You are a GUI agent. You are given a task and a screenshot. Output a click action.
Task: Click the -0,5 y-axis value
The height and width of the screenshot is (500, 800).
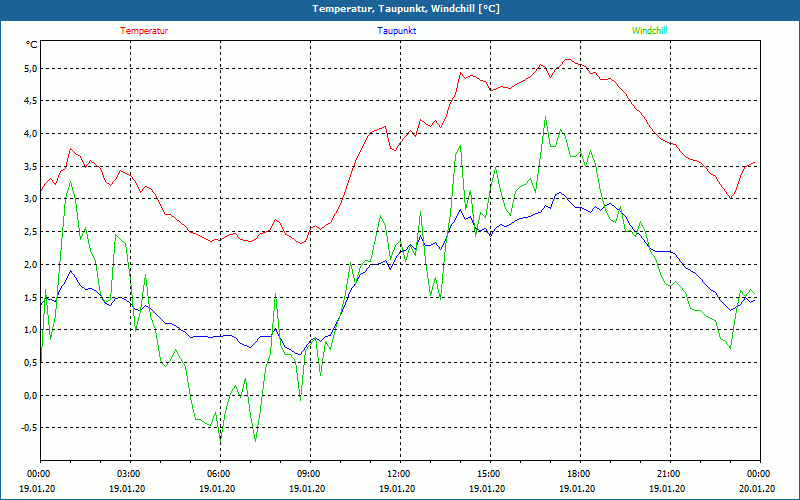coord(30,428)
